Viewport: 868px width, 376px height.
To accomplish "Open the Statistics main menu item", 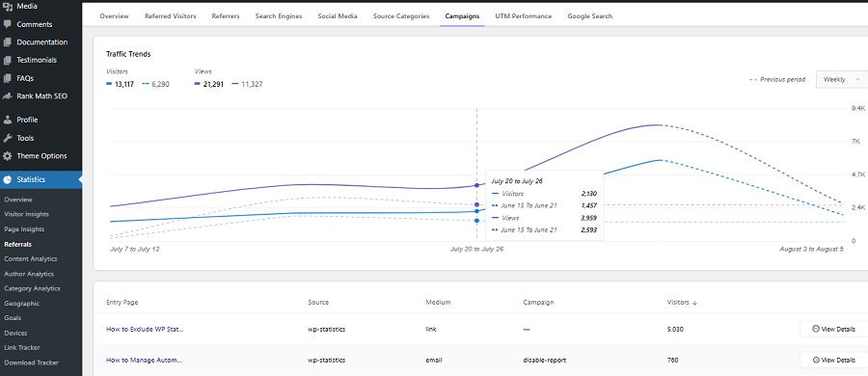I will [x=41, y=179].
